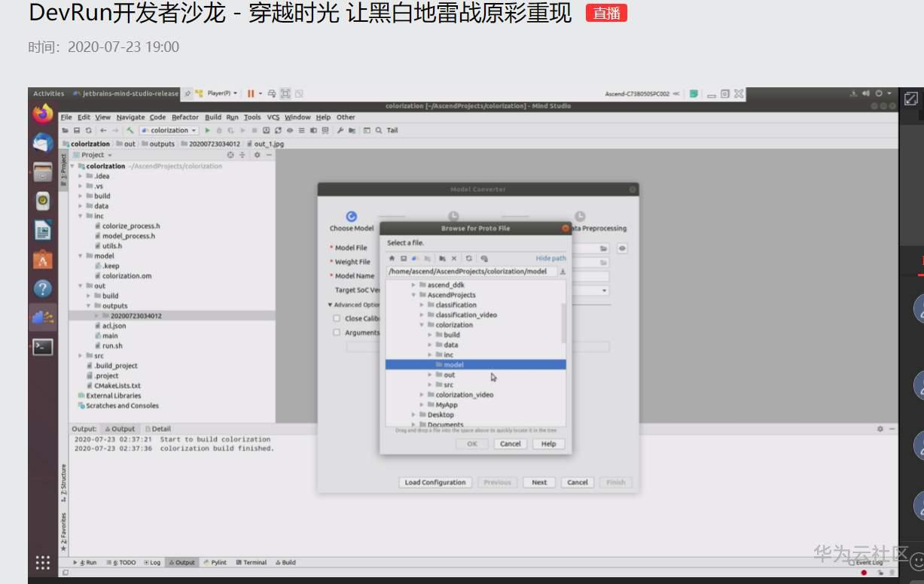This screenshot has height=584, width=924.
Task: Click the pause button in player bar
Action: point(251,93)
